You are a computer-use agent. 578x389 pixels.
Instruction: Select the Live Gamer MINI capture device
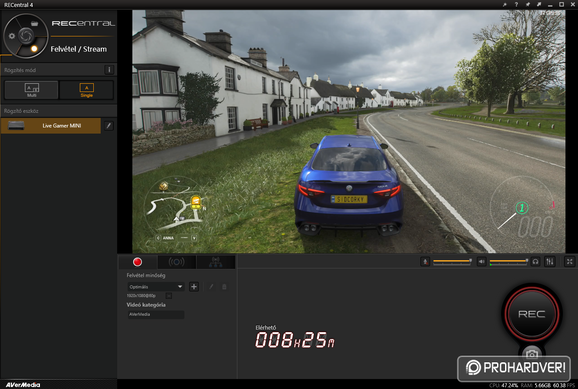tap(51, 126)
